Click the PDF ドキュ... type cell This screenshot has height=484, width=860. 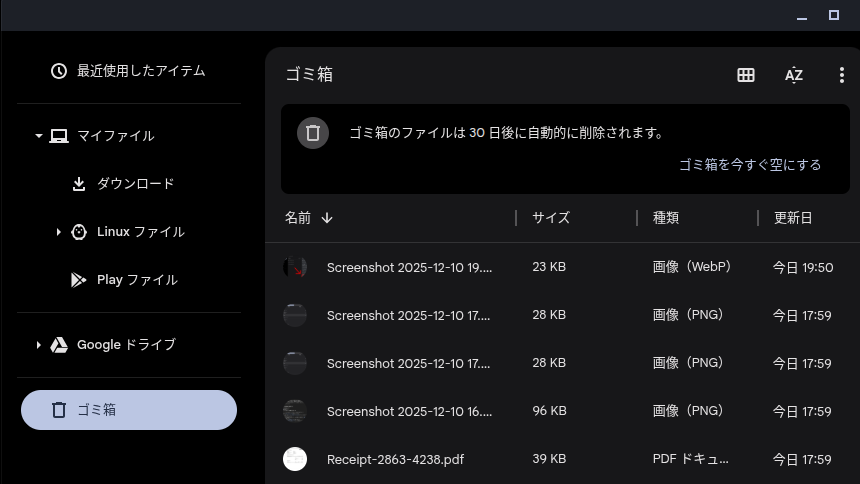pyautogui.click(x=691, y=459)
